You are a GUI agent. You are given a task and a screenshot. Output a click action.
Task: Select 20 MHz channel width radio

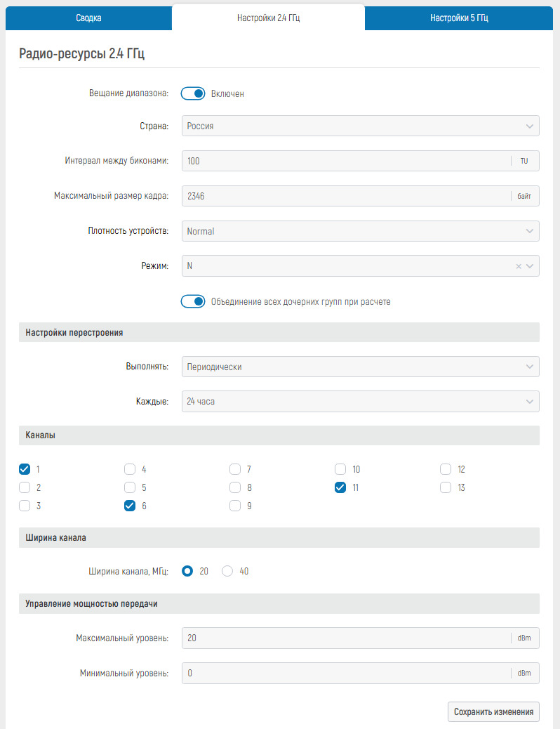(x=187, y=571)
